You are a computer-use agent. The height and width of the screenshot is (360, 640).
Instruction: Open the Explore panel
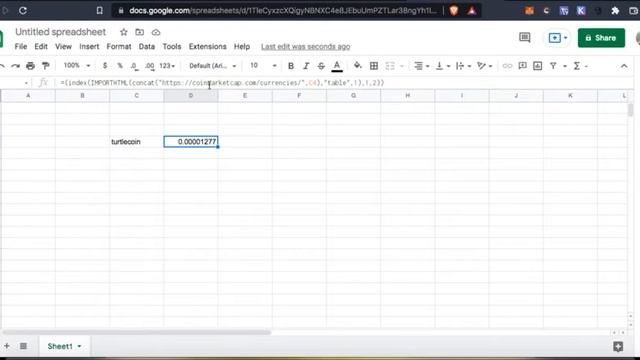tap(618, 347)
